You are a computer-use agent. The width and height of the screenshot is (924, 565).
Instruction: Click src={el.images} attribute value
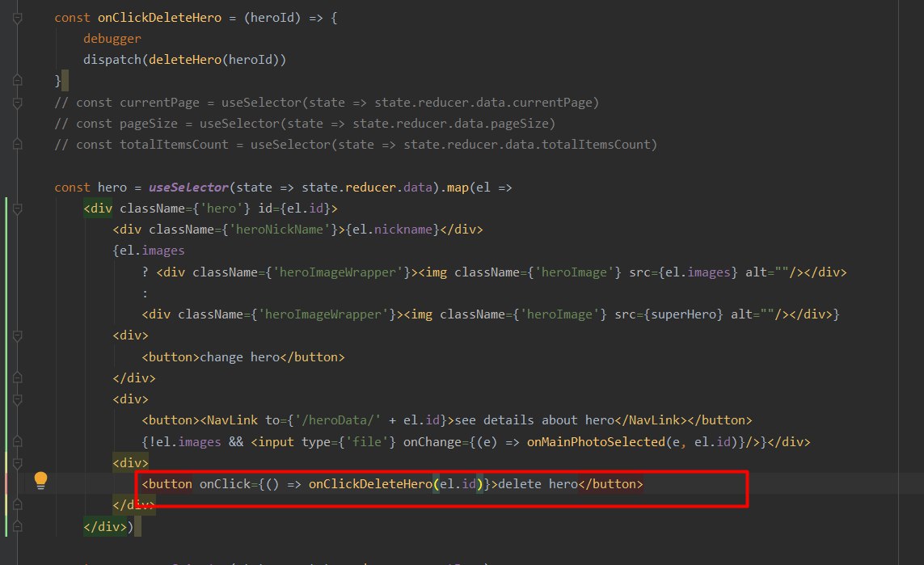point(683,272)
